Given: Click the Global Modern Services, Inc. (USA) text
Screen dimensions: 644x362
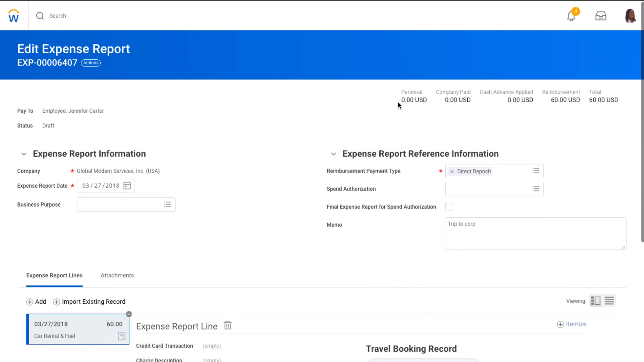Looking at the screenshot, I should tap(118, 171).
